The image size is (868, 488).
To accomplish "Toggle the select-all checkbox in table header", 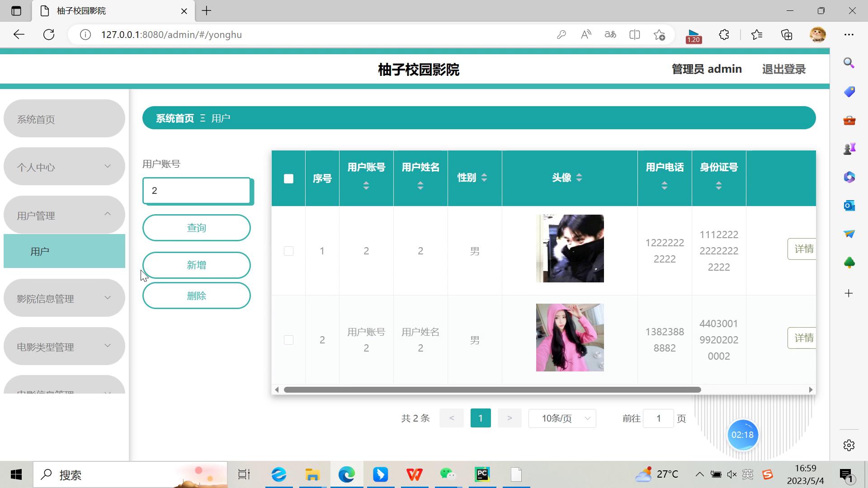I will [288, 179].
